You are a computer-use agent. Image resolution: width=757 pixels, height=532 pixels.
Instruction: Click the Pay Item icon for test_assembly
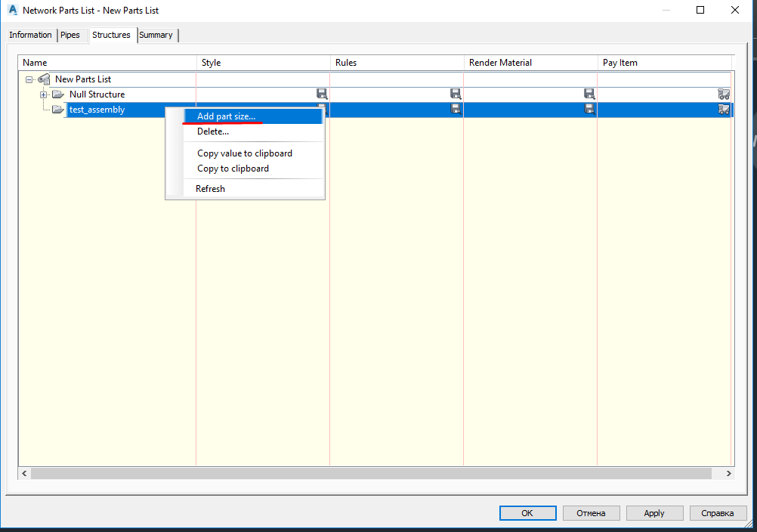point(724,109)
